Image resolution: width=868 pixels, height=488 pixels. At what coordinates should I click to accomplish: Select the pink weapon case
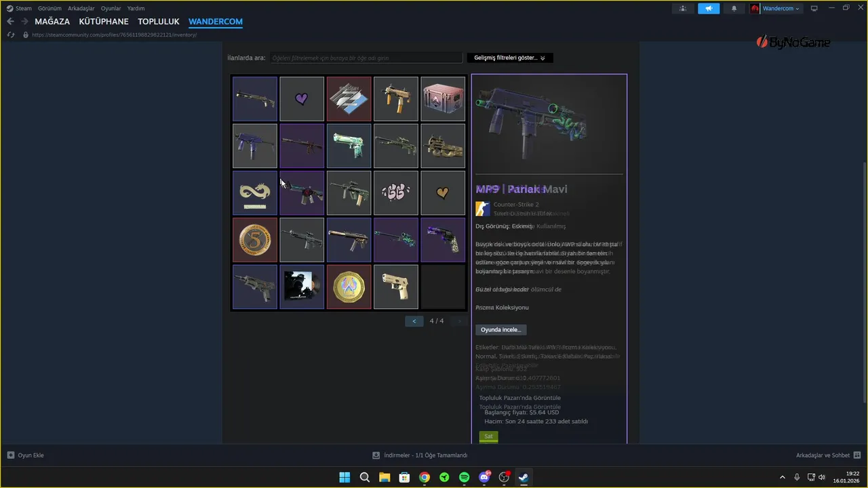coord(443,99)
